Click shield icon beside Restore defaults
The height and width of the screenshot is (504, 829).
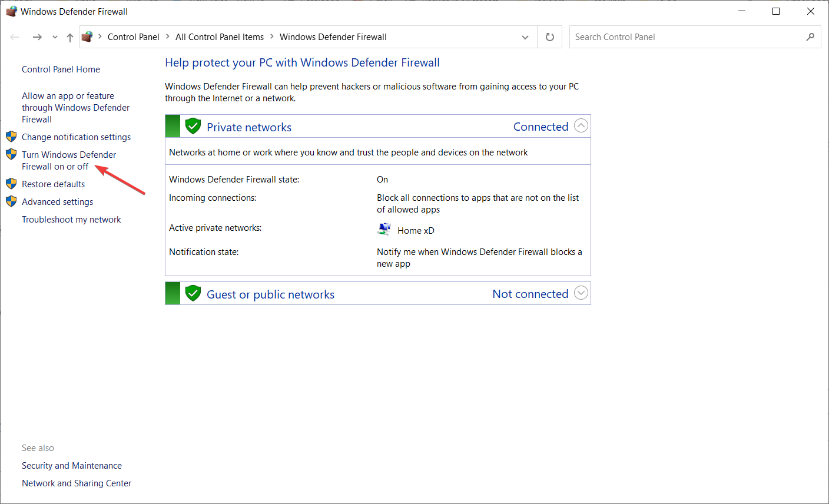pyautogui.click(x=11, y=184)
